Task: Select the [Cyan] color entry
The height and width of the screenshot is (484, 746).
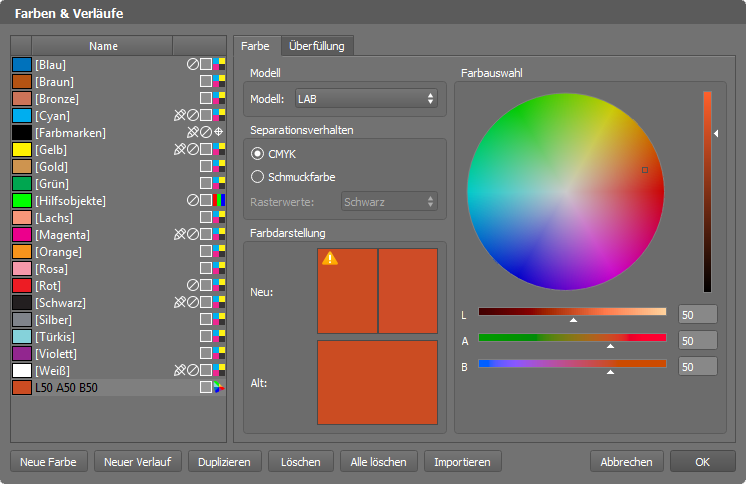Action: point(118,116)
